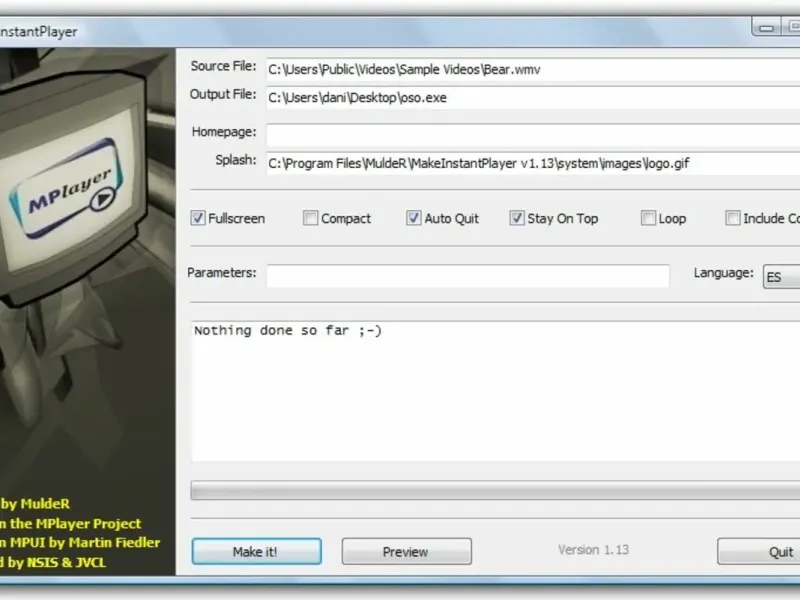Viewport: 800px width, 600px height.
Task: Focus the Splash image path field
Action: 533,163
